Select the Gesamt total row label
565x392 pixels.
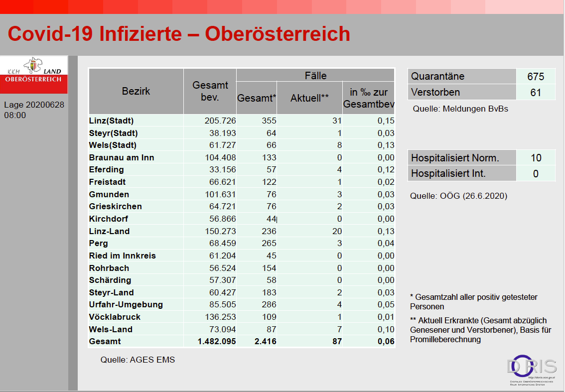pos(105,341)
